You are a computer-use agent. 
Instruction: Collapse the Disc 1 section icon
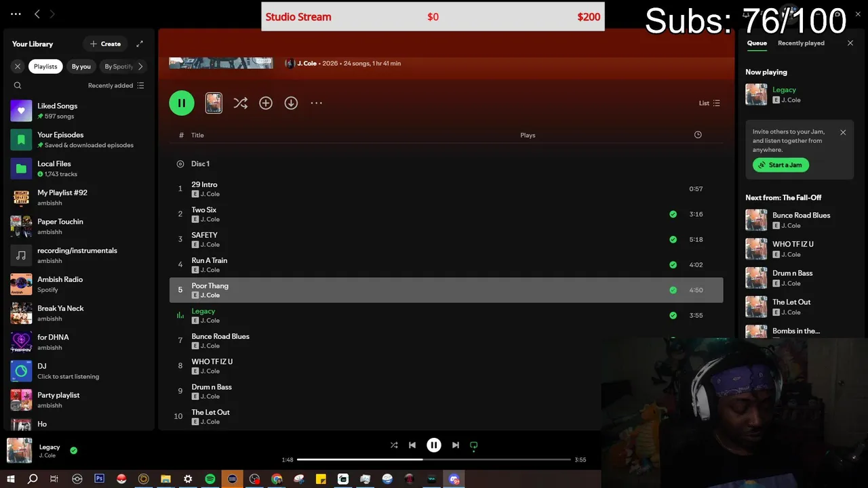point(180,164)
